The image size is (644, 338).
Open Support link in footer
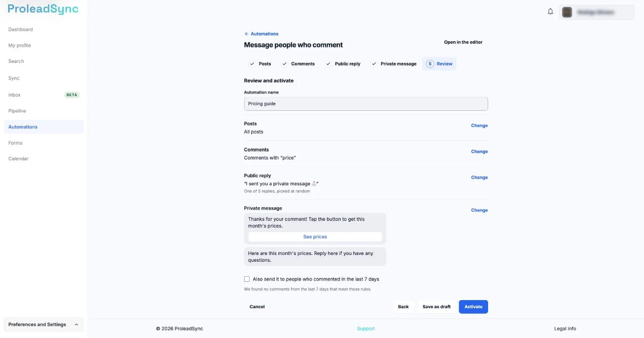click(x=366, y=329)
